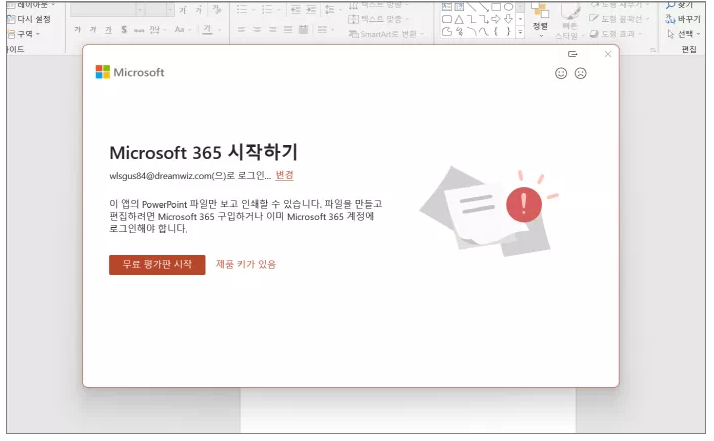
Task: Select the rounded rectangle shape
Action: point(447,19)
